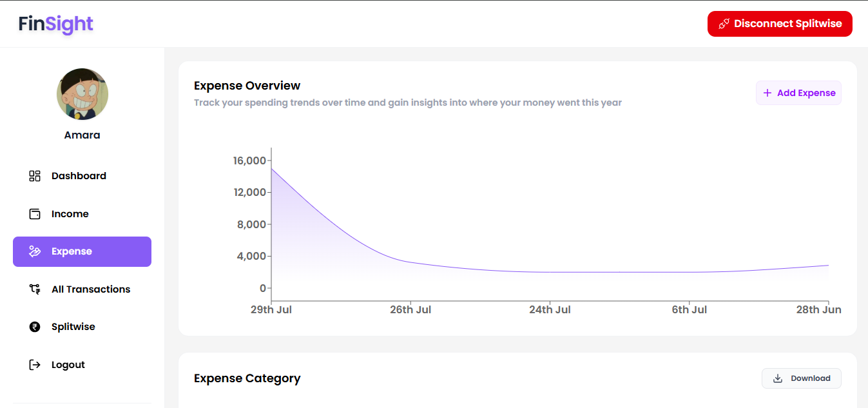The image size is (868, 408).
Task: Click the plus icon in Add Expense
Action: (x=767, y=93)
